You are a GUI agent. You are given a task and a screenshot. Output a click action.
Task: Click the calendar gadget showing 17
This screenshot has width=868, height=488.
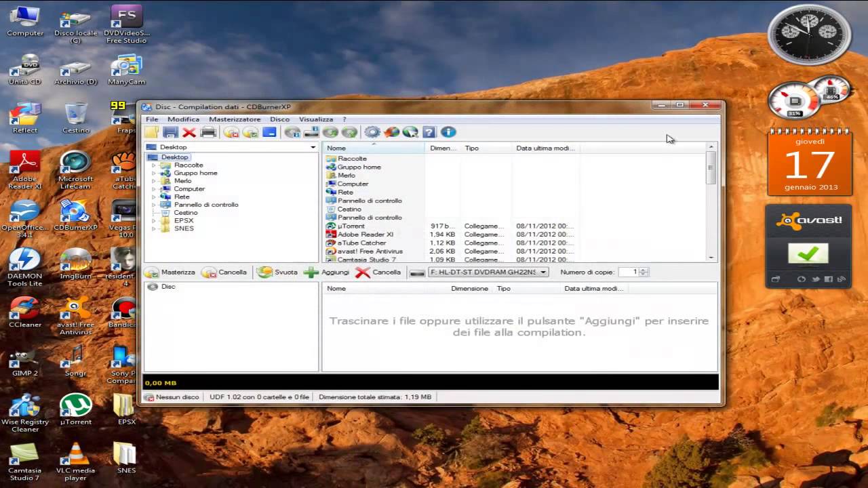click(810, 163)
